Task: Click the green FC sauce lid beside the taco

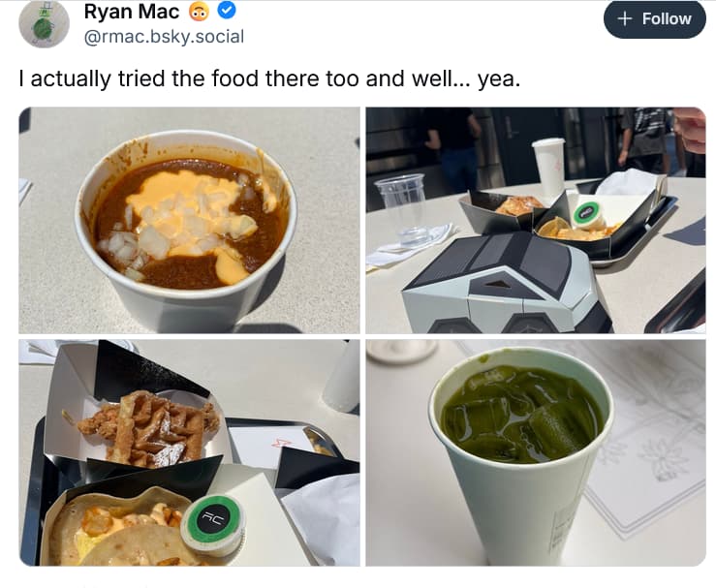Action: (x=213, y=525)
